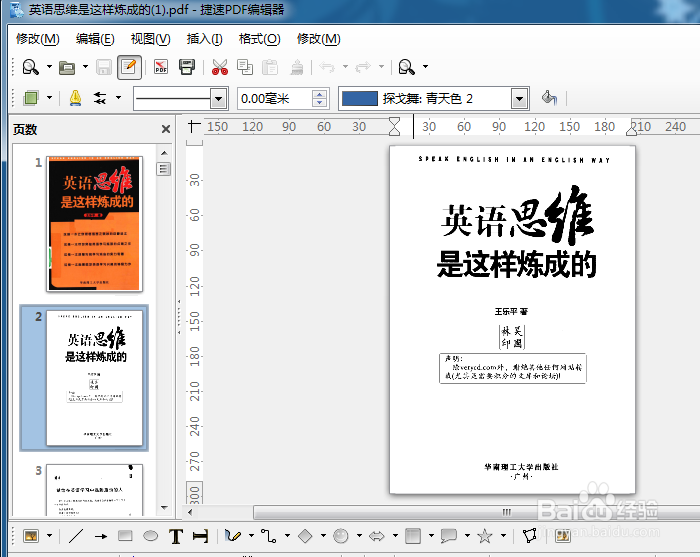Click the 0.00毫米 line width field

(275, 99)
